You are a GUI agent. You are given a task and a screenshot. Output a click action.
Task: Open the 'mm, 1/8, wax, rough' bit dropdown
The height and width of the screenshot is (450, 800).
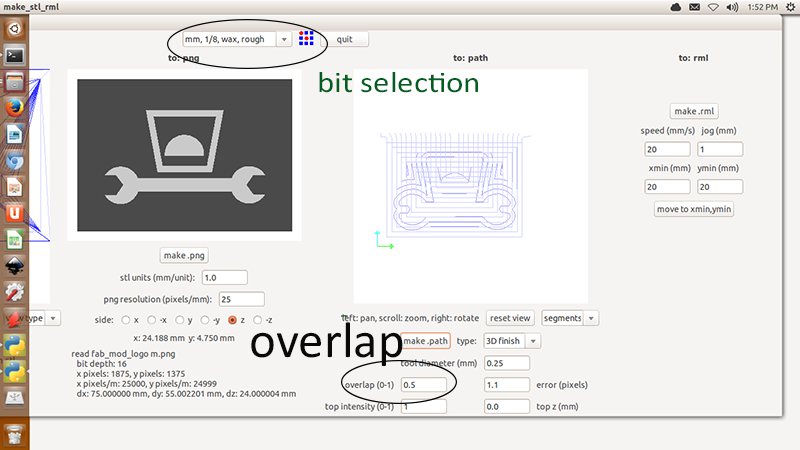[237, 39]
